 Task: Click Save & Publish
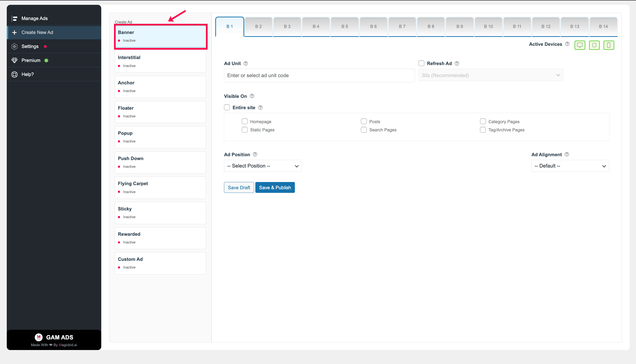coord(275,188)
